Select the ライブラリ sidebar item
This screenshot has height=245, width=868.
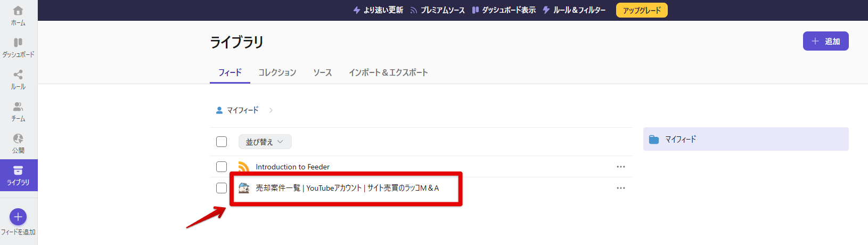[x=18, y=175]
